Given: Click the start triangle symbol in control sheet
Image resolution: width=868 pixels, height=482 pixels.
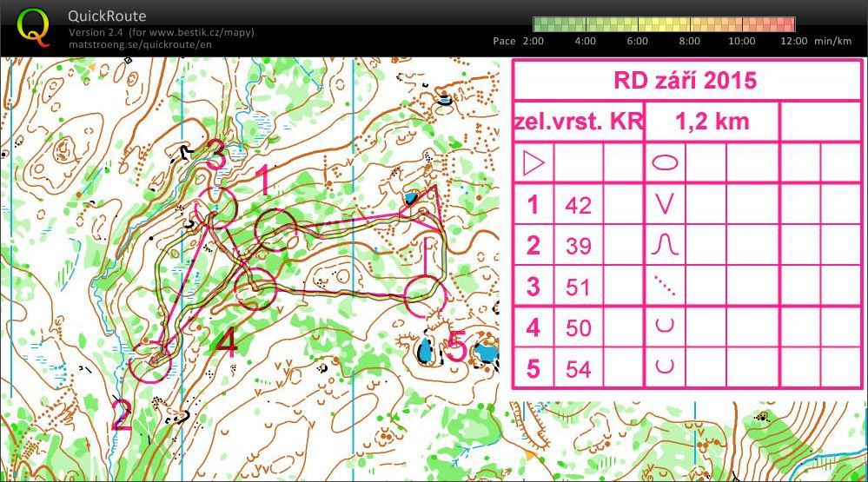Looking at the screenshot, I should (x=533, y=163).
